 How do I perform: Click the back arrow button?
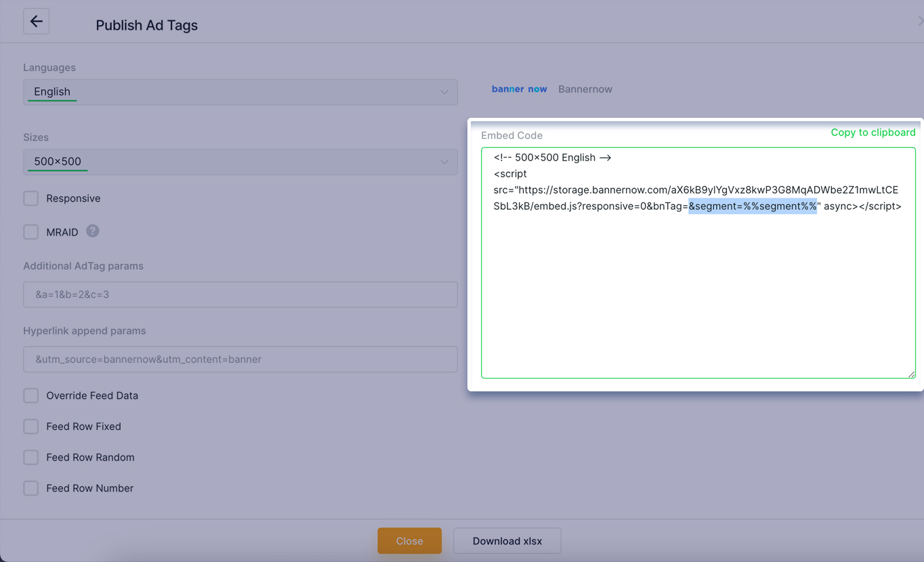coord(36,22)
